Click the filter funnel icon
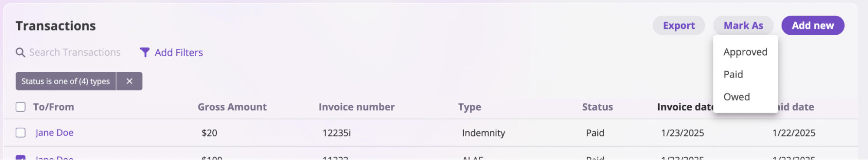Image resolution: width=868 pixels, height=160 pixels. click(145, 53)
